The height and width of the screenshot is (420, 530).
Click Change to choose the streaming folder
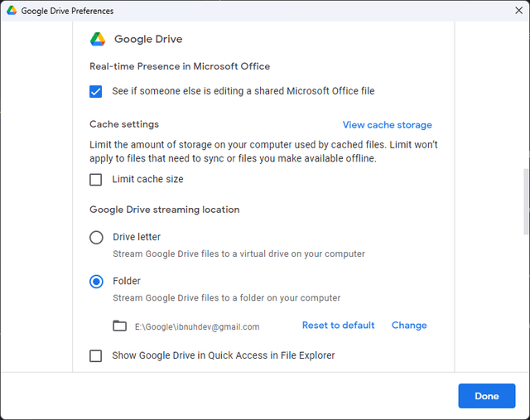click(409, 326)
